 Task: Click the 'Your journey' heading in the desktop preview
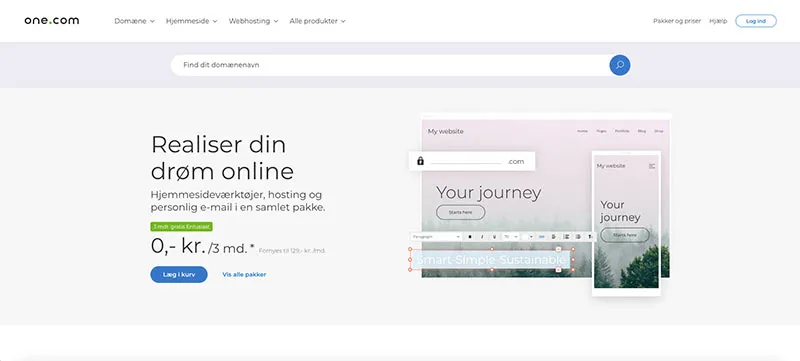(x=488, y=193)
